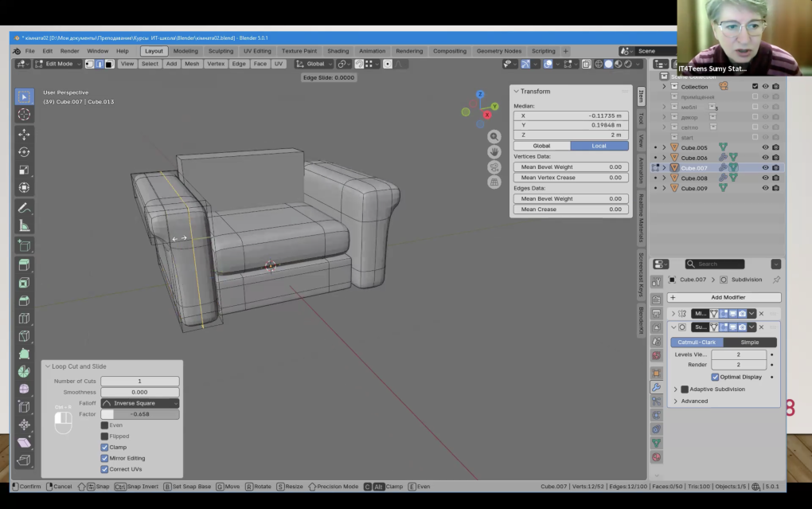Viewport: 812px width, 509px height.
Task: Open the wrench Modifiers properties tab
Action: 656,387
